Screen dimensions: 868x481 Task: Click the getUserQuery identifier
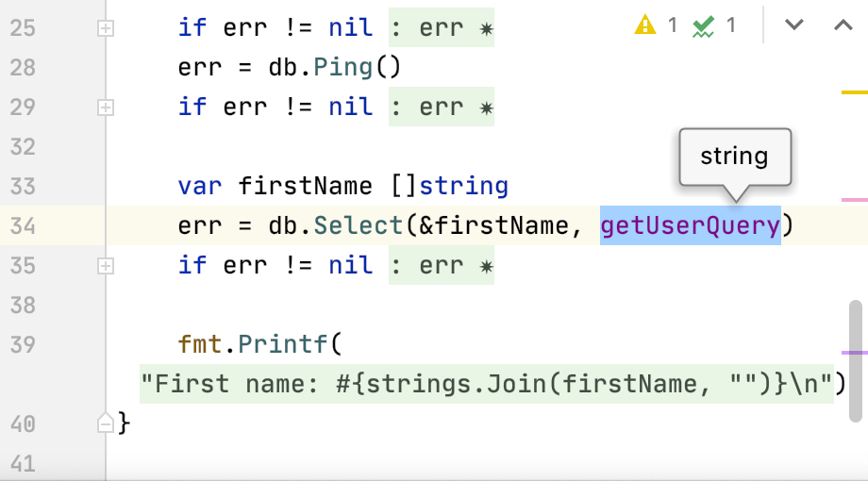point(691,225)
